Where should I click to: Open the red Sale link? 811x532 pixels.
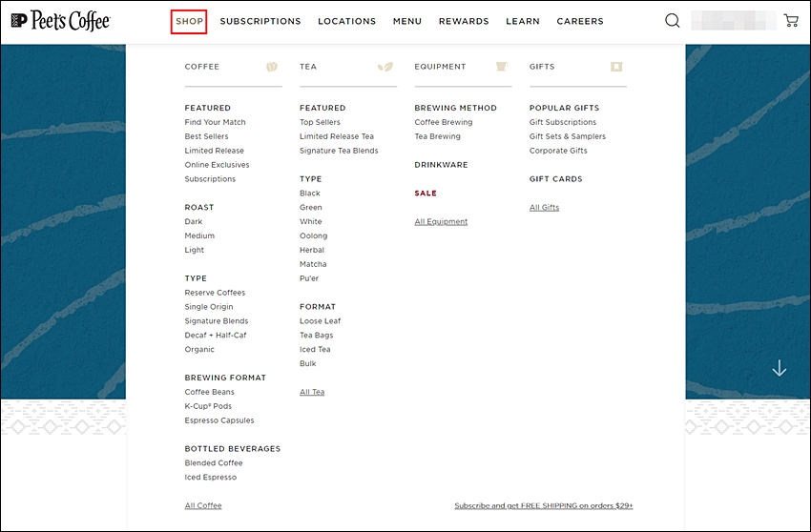426,194
